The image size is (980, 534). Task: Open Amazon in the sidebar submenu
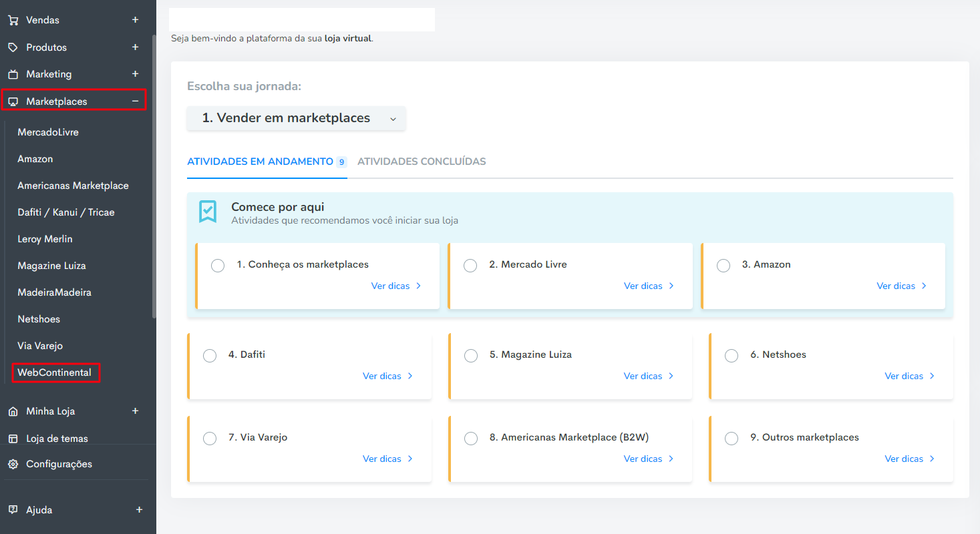click(35, 159)
